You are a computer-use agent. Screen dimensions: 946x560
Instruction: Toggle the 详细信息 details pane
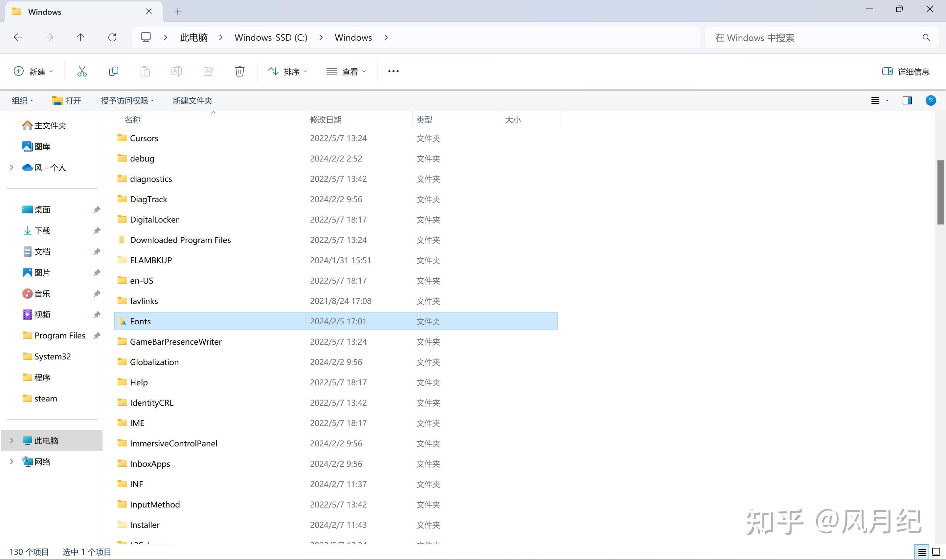[906, 71]
